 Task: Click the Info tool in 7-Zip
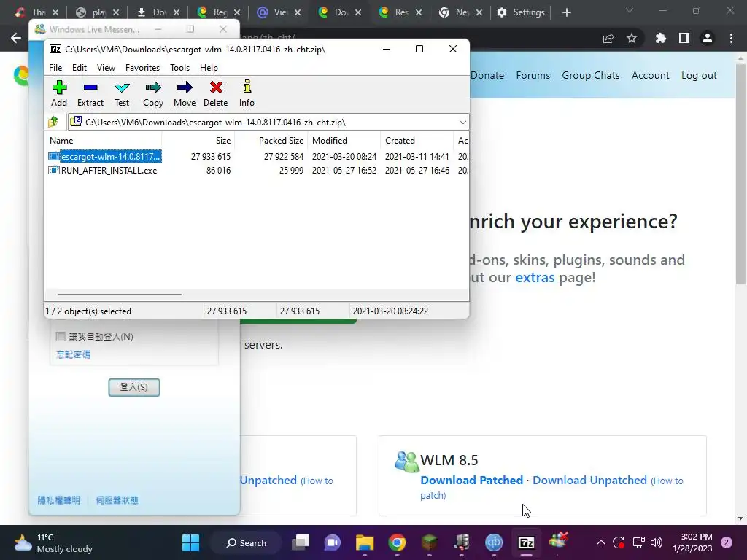pos(247,93)
